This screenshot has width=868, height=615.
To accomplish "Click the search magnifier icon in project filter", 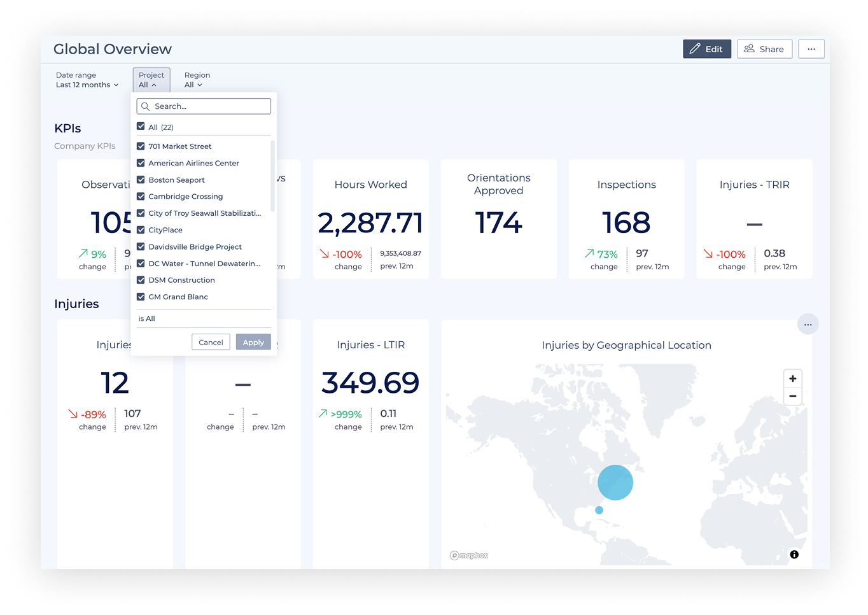I will click(x=144, y=106).
